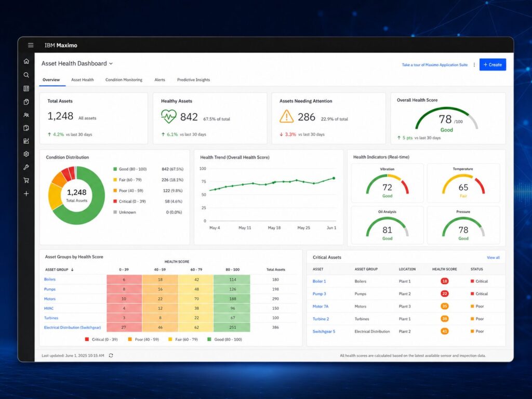Open the Boiler 1 critical asset
532x399 pixels.
tap(320, 281)
